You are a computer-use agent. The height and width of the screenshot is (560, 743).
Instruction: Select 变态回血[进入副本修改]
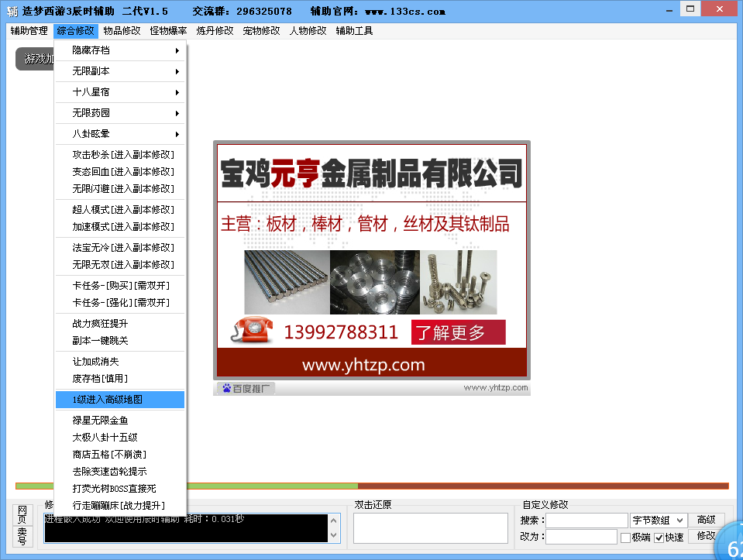(120, 171)
